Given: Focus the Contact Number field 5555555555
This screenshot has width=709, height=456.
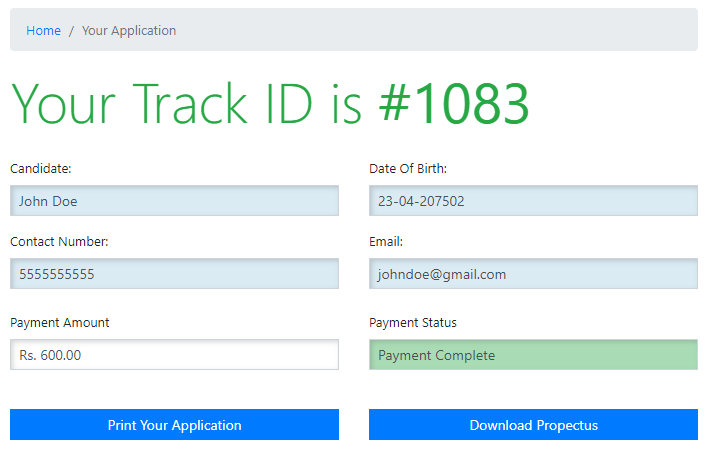Looking at the screenshot, I should (174, 274).
